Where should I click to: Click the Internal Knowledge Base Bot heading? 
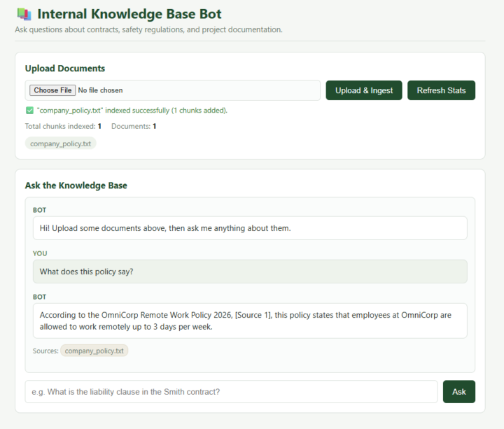(x=129, y=14)
